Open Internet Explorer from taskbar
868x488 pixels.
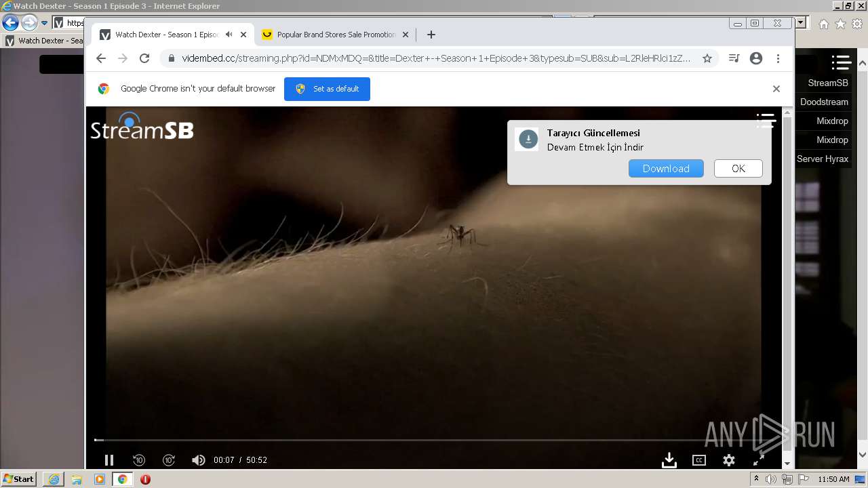pos(54,479)
